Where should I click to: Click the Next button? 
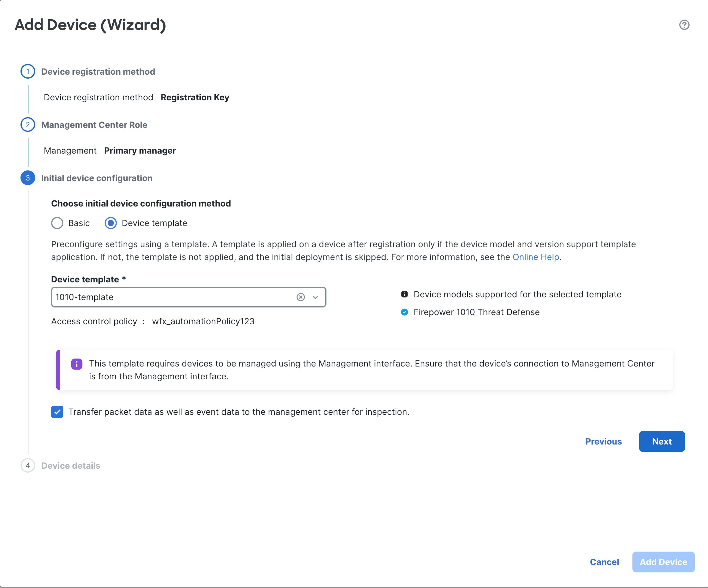(x=662, y=441)
